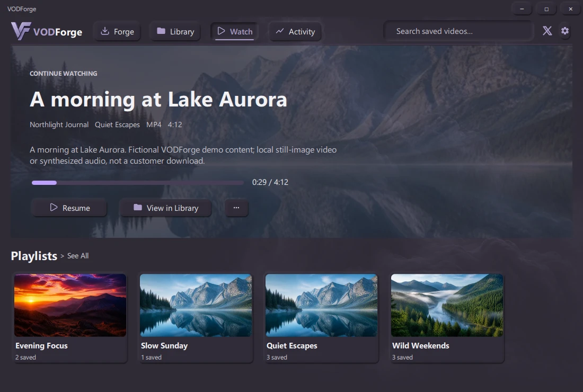Resume playback of Lake Aurora video
583x392 pixels.
[x=69, y=208]
